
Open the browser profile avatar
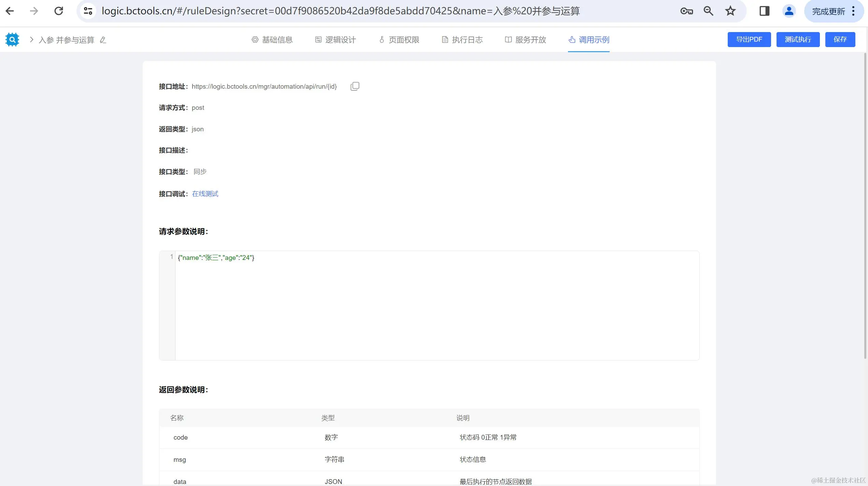coord(789,11)
